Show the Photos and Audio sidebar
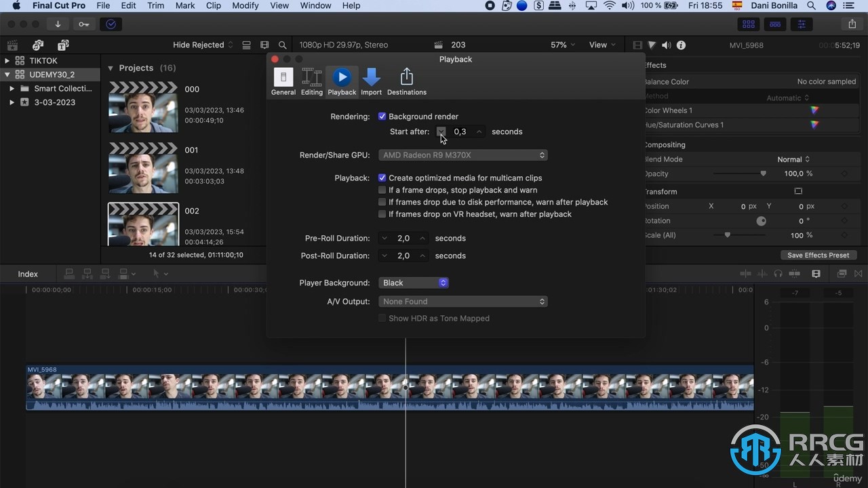 (38, 45)
